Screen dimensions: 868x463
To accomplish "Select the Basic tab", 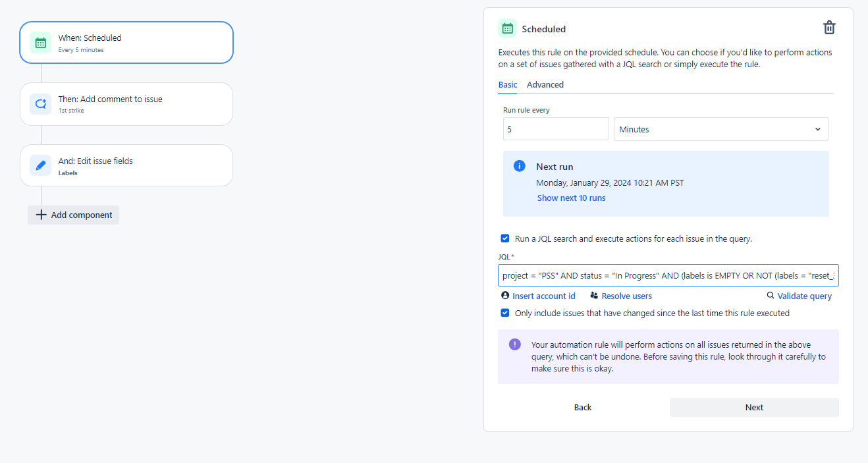I will (508, 84).
